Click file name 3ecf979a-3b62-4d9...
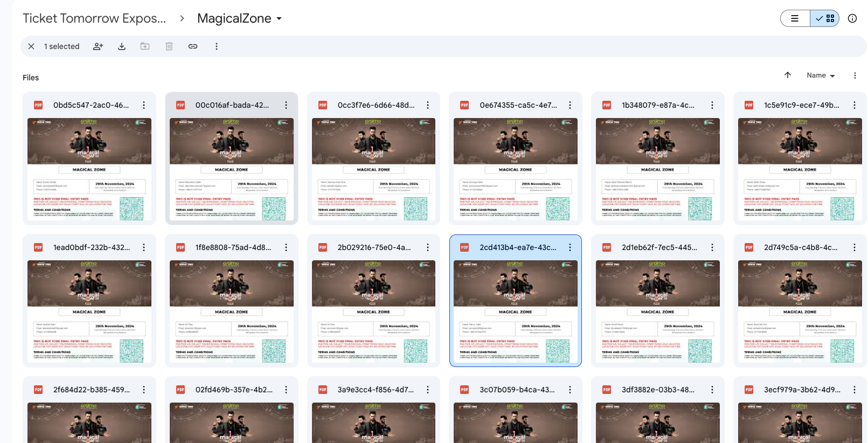868x443 pixels. 802,390
